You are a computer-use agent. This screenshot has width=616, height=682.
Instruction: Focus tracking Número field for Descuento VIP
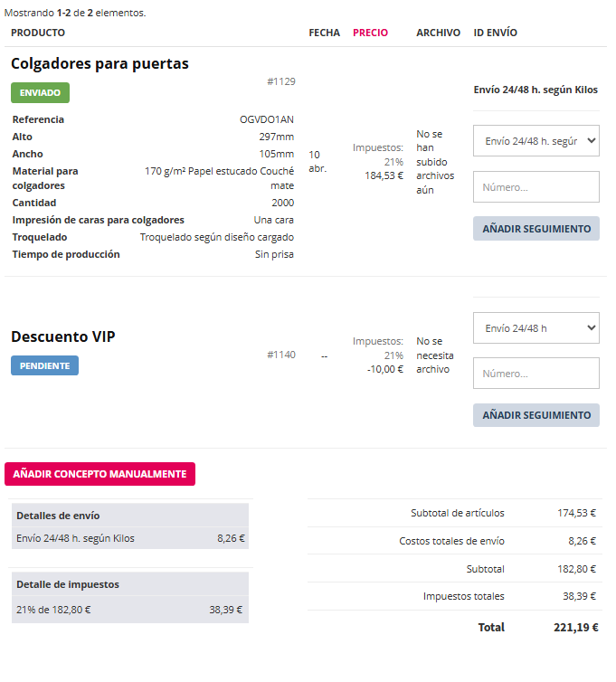(x=535, y=374)
